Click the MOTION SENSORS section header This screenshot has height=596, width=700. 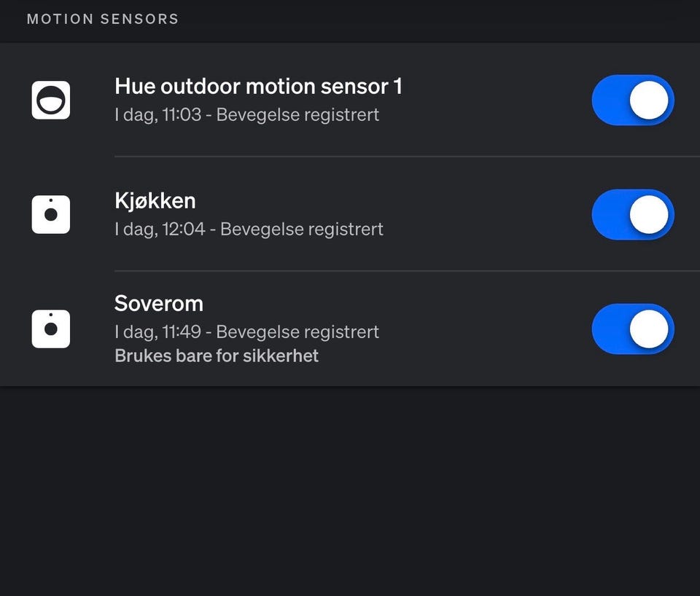point(103,19)
